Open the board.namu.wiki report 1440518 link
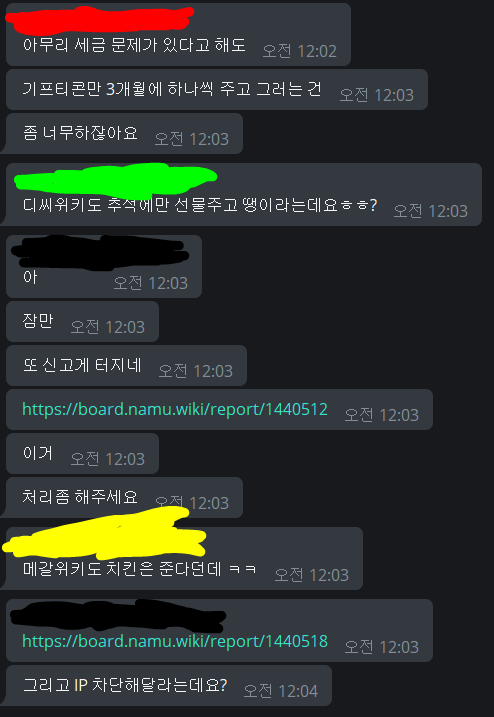Image resolution: width=494 pixels, height=717 pixels. (x=175, y=641)
